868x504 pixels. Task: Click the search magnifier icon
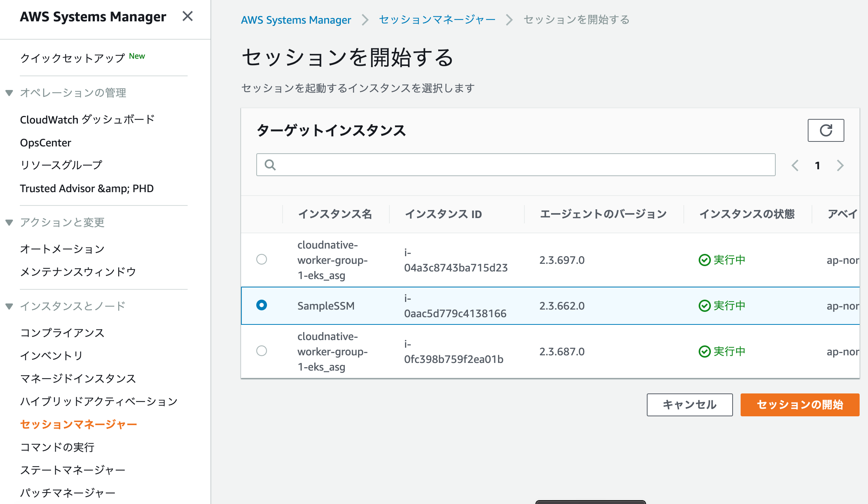pos(270,165)
